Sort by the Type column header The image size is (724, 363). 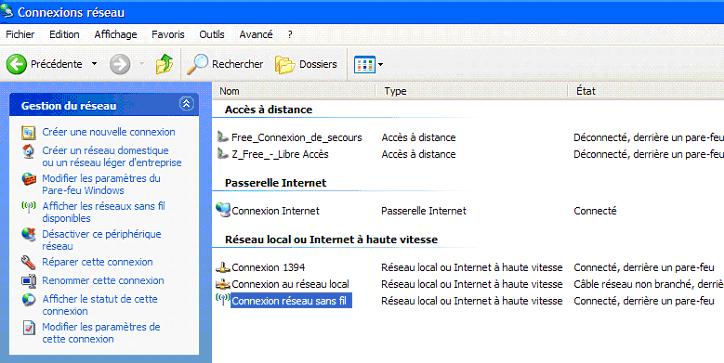[472, 91]
